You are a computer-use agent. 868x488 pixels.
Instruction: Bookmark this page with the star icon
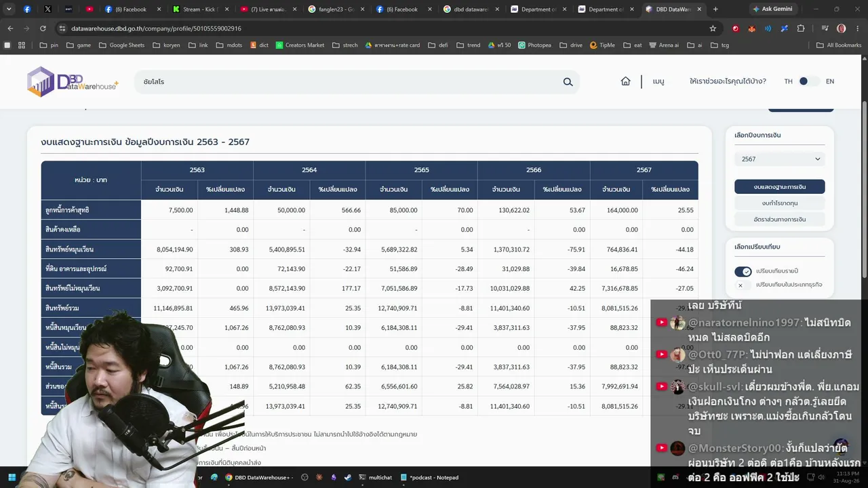(x=713, y=28)
